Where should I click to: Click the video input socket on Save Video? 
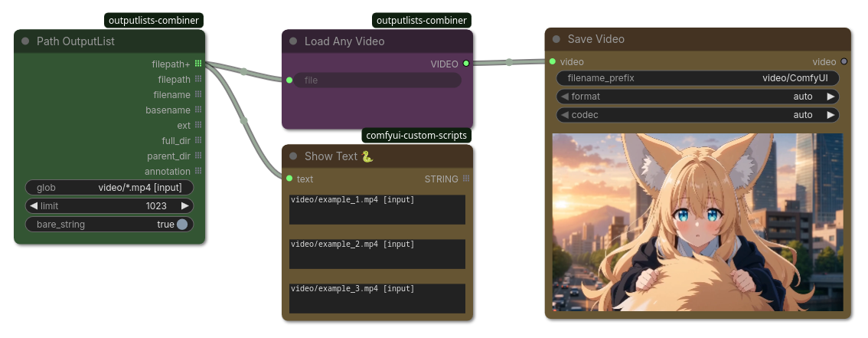pyautogui.click(x=553, y=61)
